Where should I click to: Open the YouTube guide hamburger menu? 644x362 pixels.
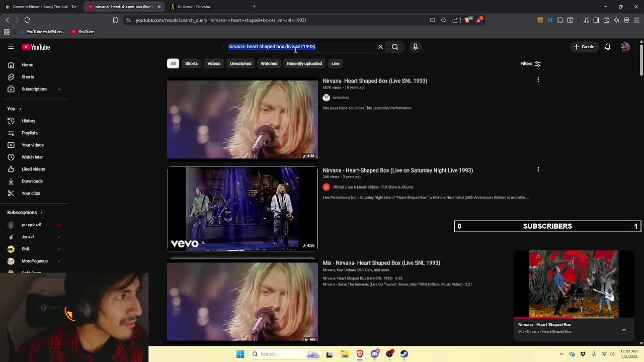11,47
